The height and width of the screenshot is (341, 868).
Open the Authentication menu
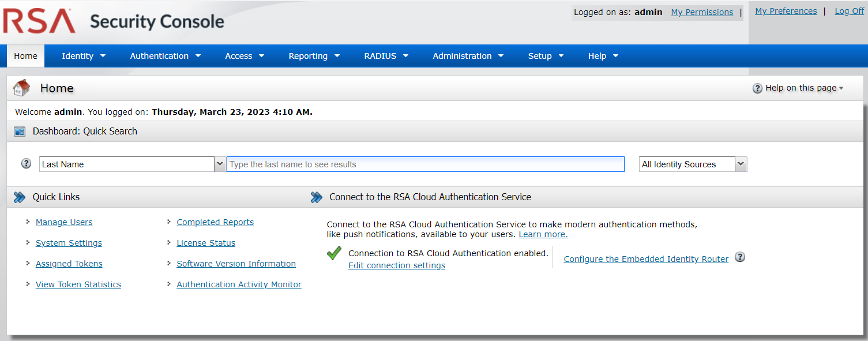click(x=165, y=56)
